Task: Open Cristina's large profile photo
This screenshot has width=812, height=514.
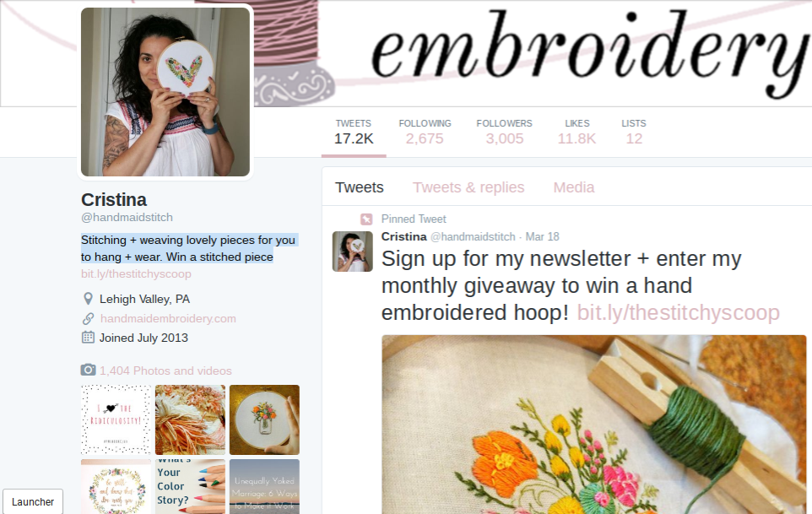Action: click(x=165, y=92)
